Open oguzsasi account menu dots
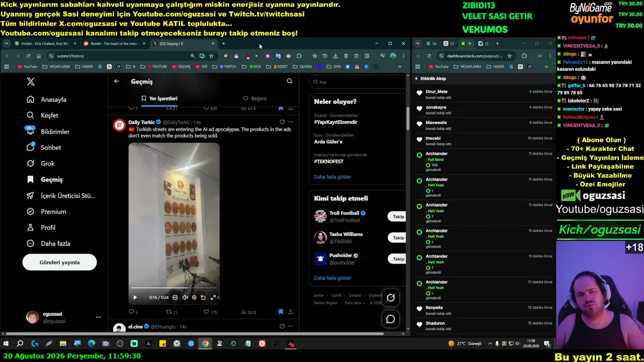 pos(98,317)
